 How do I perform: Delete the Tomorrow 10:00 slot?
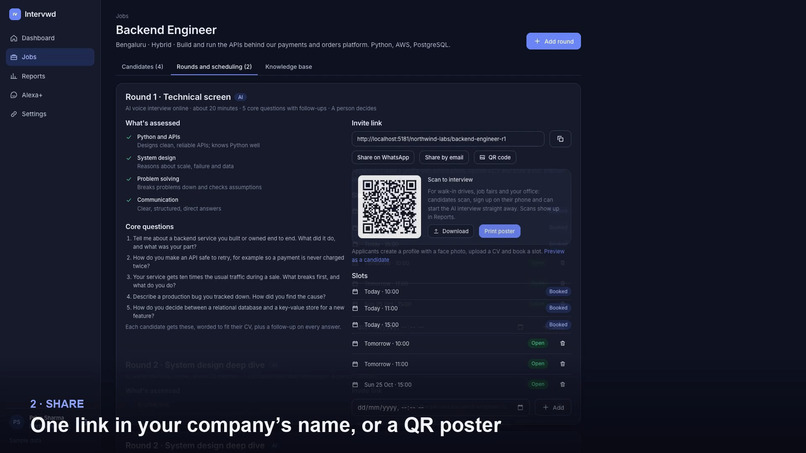562,343
